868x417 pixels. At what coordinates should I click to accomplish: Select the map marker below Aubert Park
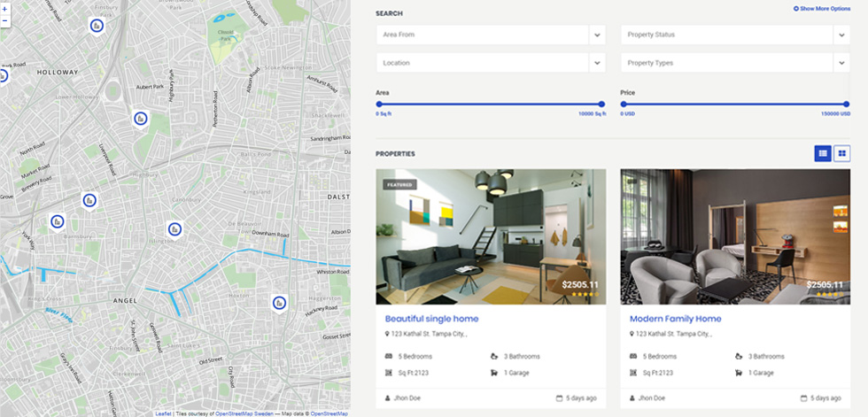(141, 119)
